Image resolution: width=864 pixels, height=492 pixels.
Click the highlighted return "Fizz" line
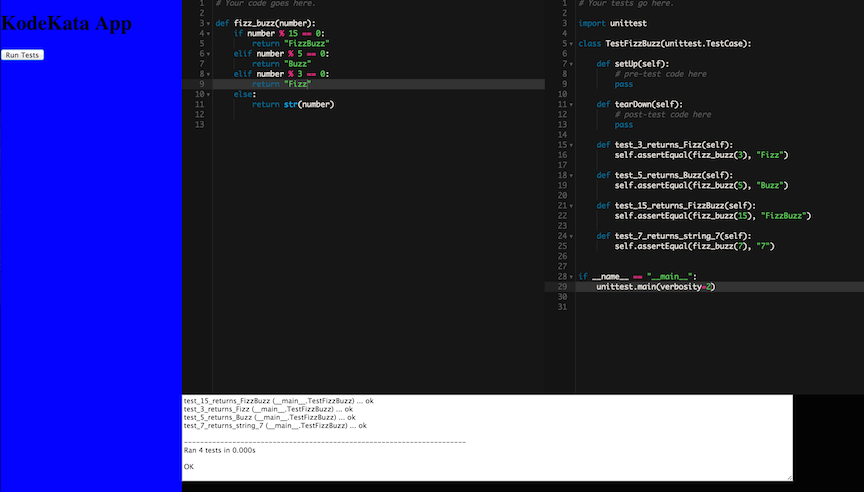(379, 84)
